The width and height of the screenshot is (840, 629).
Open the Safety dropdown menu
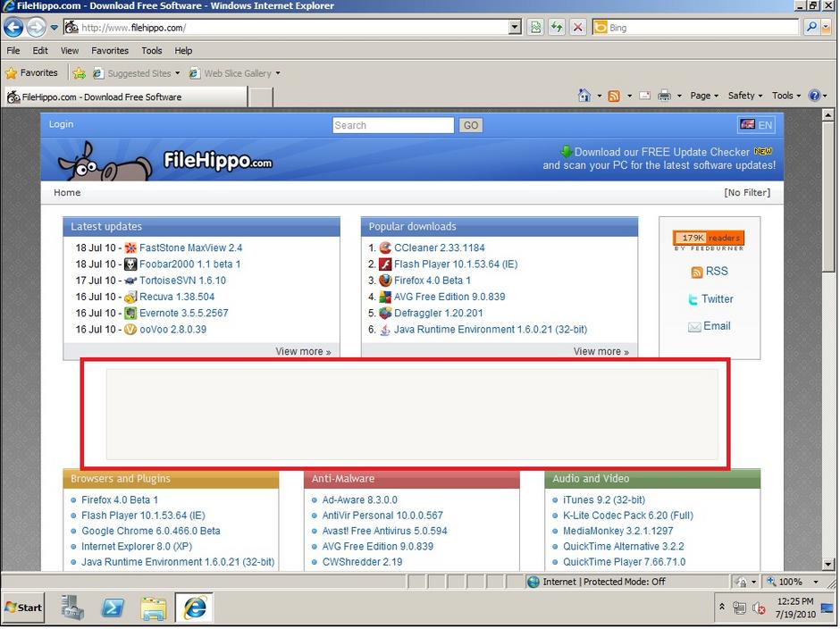click(x=744, y=96)
